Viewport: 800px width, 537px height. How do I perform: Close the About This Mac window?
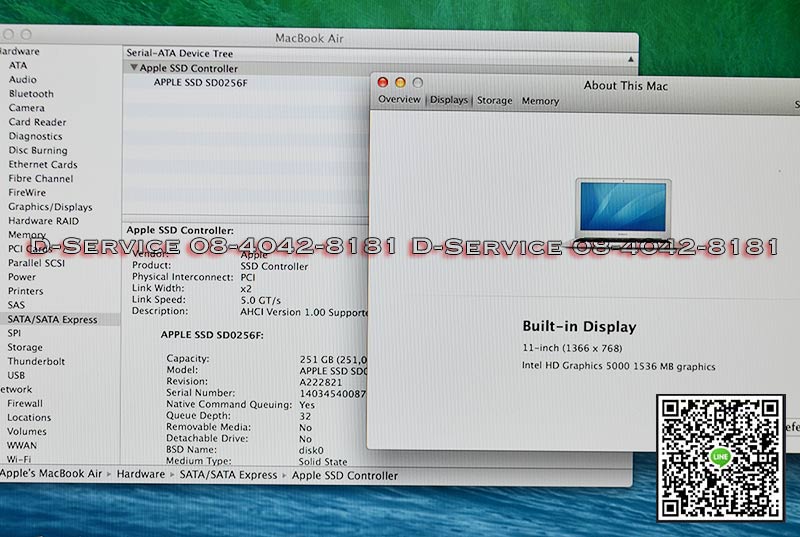tap(383, 82)
